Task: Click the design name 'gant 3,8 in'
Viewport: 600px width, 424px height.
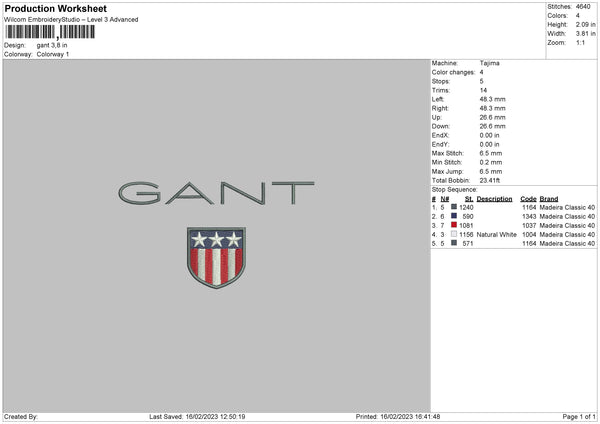Action: [52, 45]
